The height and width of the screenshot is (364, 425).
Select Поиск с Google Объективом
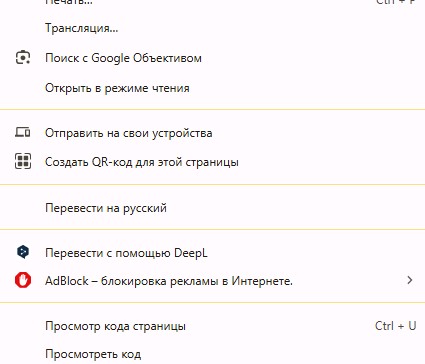point(212,58)
